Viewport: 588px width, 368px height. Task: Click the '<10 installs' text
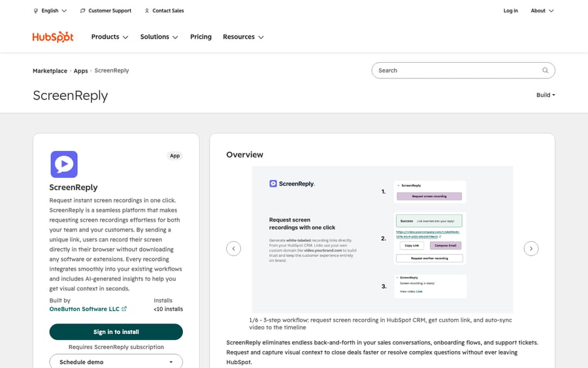point(169,309)
